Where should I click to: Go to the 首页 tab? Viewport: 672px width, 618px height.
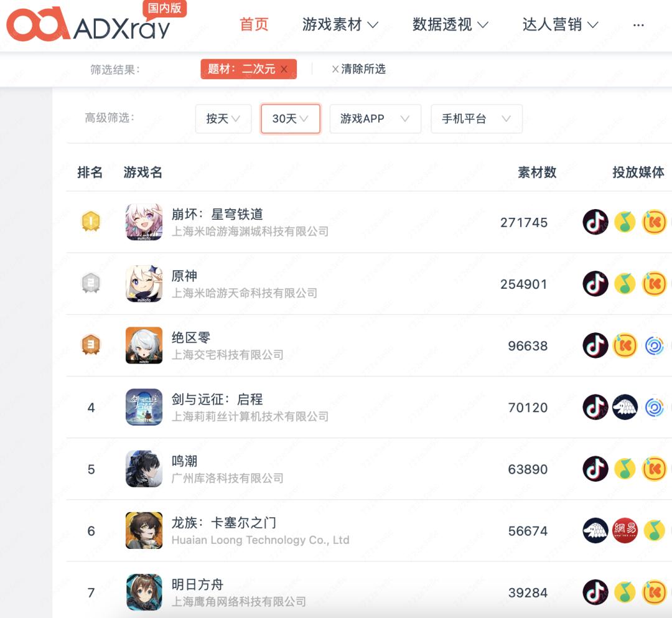coord(254,24)
